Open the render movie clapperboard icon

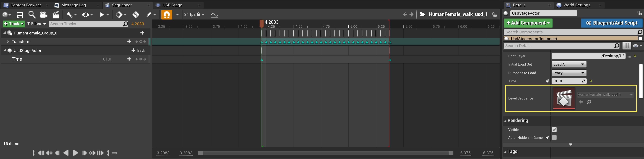56,15
